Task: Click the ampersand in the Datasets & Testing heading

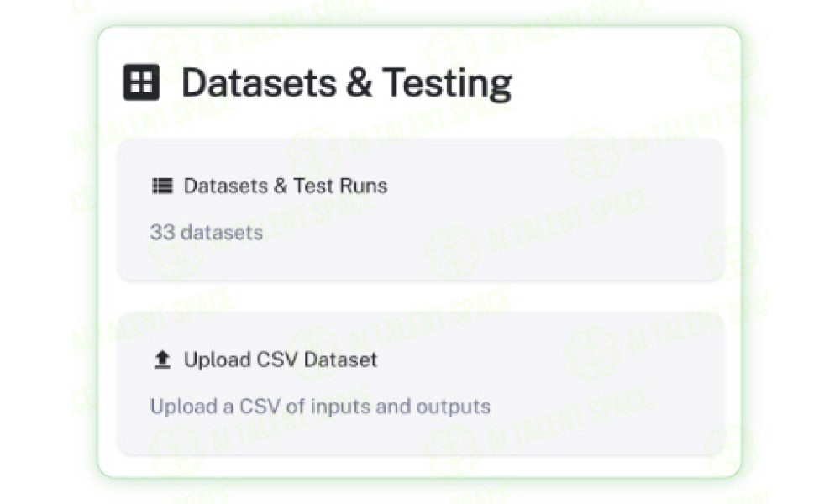Action: [360, 83]
